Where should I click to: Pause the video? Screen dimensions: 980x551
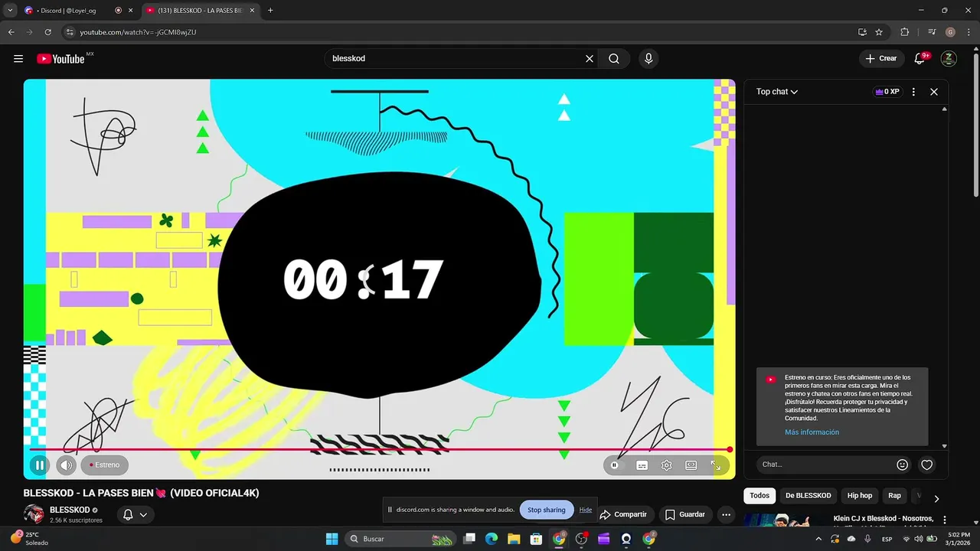[40, 465]
